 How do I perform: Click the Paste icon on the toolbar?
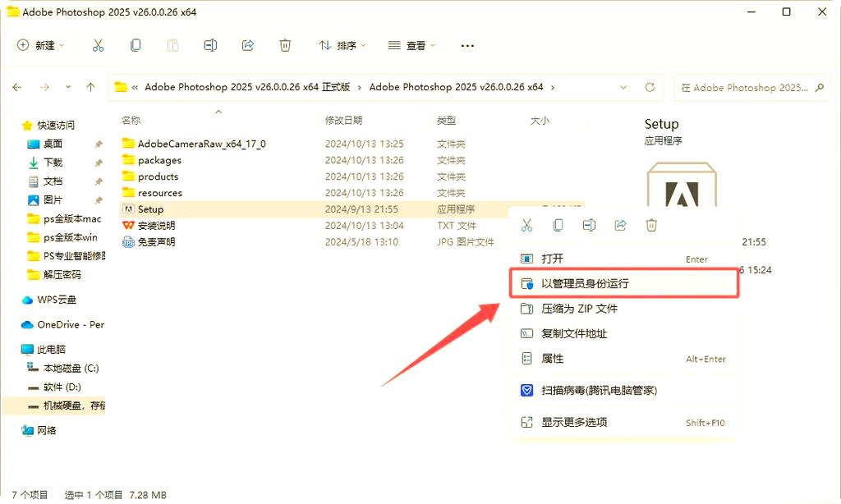click(x=172, y=45)
